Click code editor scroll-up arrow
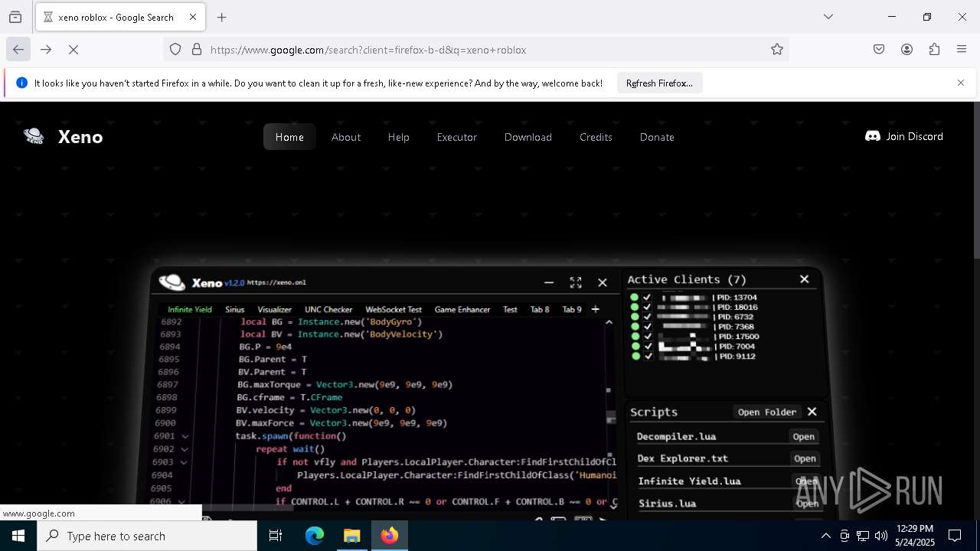Screen dimensions: 980x551 click(609, 322)
